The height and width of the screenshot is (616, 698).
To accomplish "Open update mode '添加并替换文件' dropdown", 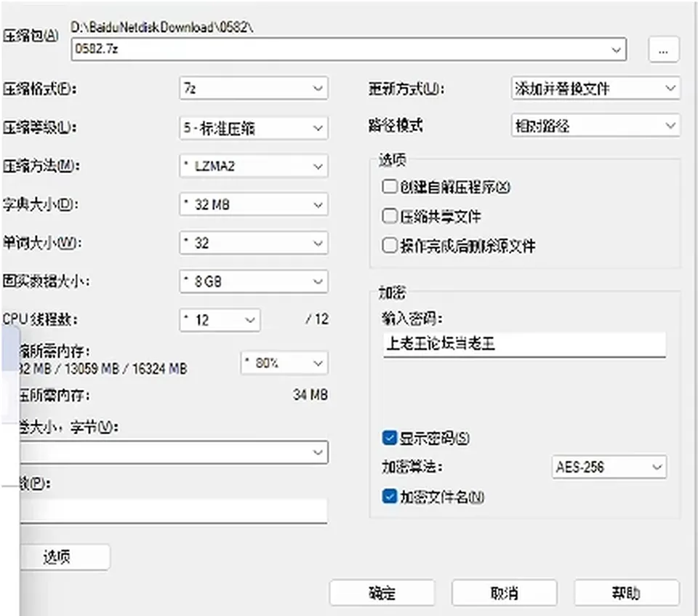I will coord(595,88).
